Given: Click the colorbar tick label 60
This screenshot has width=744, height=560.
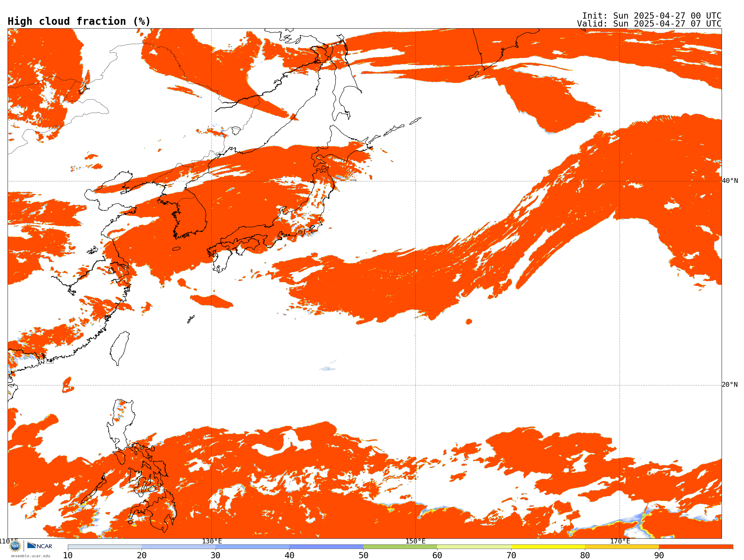Looking at the screenshot, I should point(437,556).
